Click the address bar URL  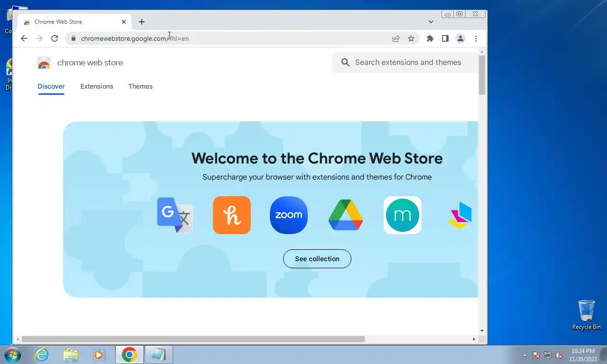click(135, 38)
